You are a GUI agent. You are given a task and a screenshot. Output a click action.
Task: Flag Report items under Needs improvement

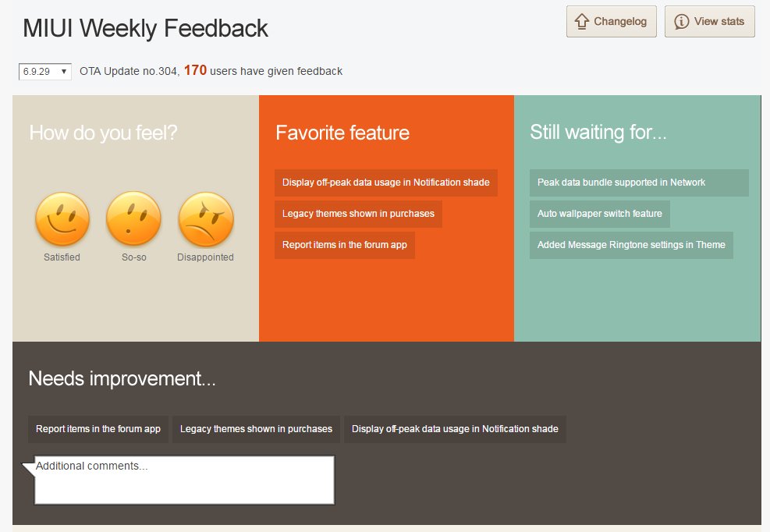pos(98,429)
